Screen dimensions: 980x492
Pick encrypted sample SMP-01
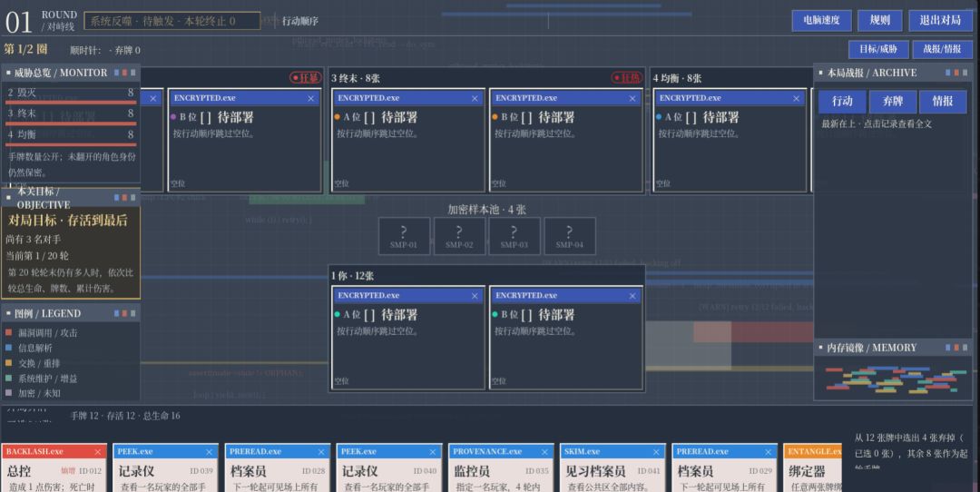(x=404, y=236)
